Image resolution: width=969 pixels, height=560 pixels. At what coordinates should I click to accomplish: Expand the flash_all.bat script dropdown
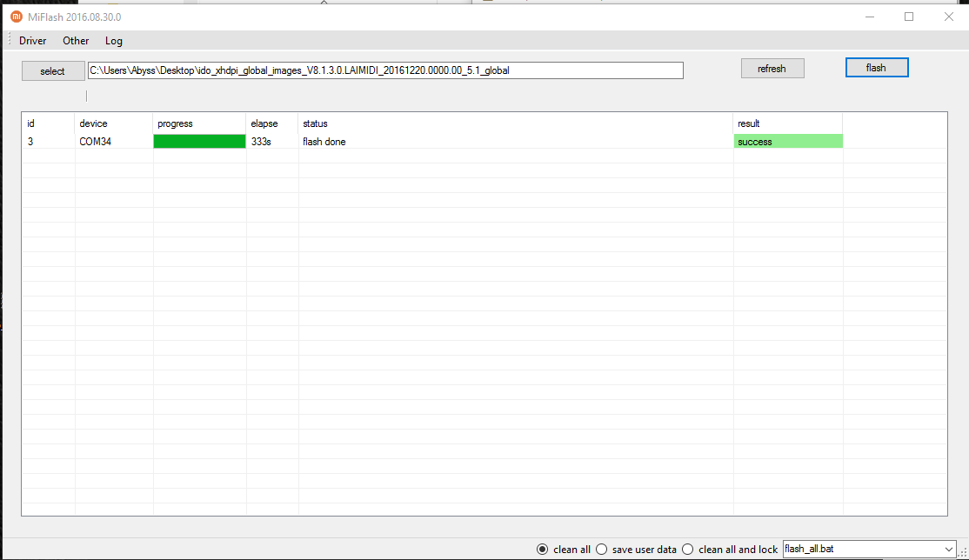pyautogui.click(x=949, y=549)
